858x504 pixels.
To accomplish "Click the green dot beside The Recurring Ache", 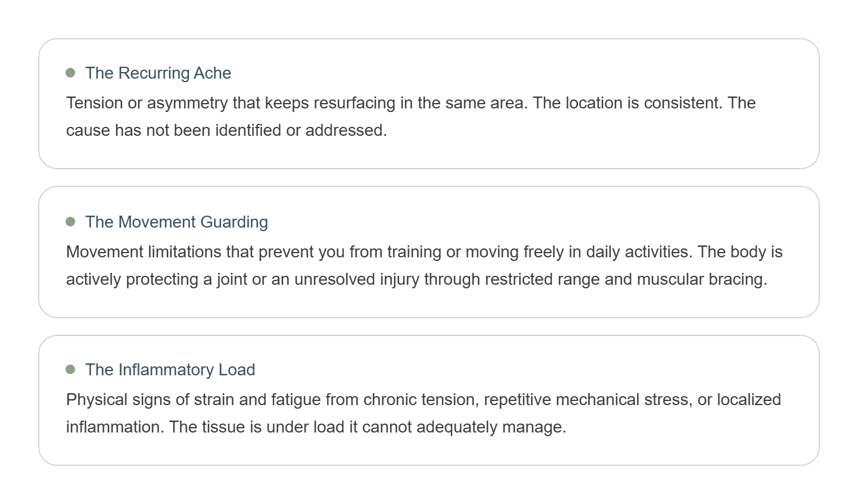I will point(70,73).
